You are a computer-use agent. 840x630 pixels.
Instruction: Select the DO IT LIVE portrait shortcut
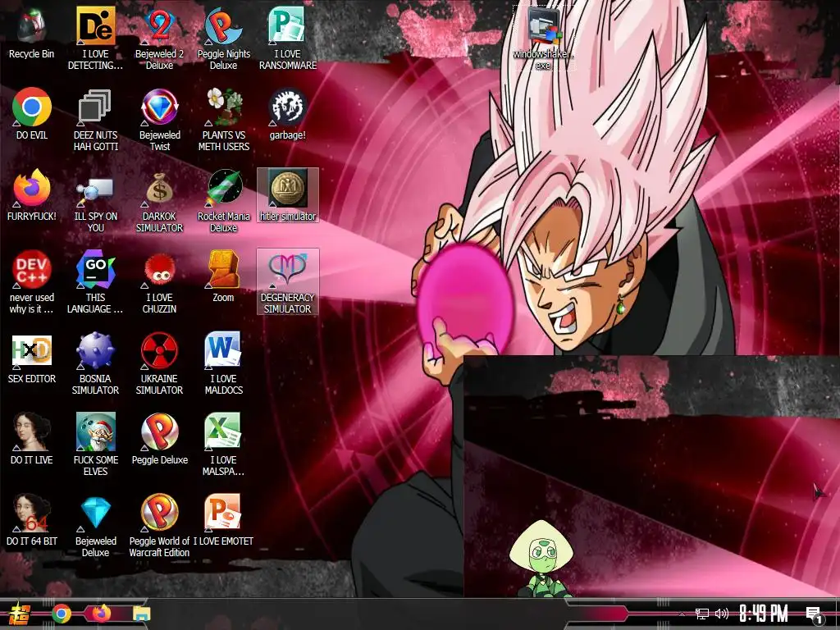pyautogui.click(x=32, y=440)
